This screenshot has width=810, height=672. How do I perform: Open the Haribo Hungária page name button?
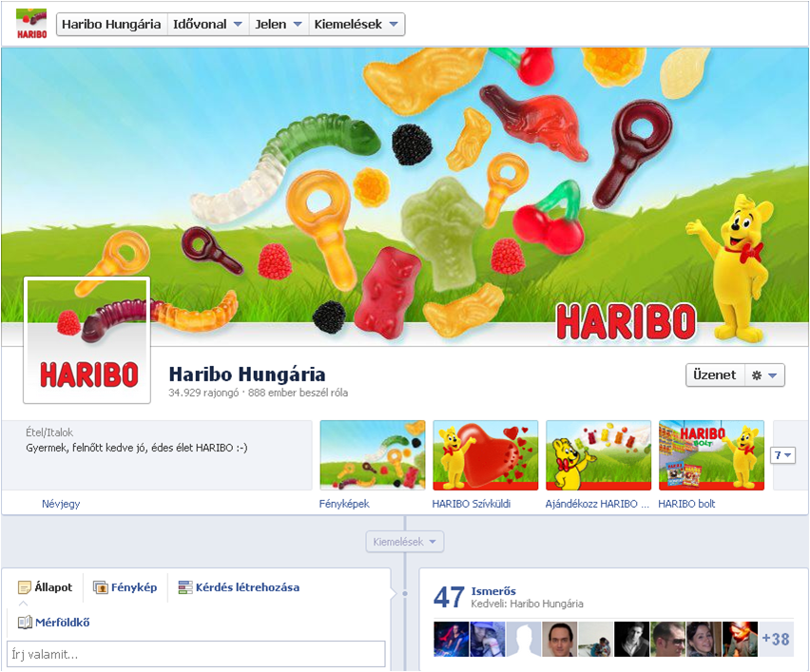(x=111, y=25)
